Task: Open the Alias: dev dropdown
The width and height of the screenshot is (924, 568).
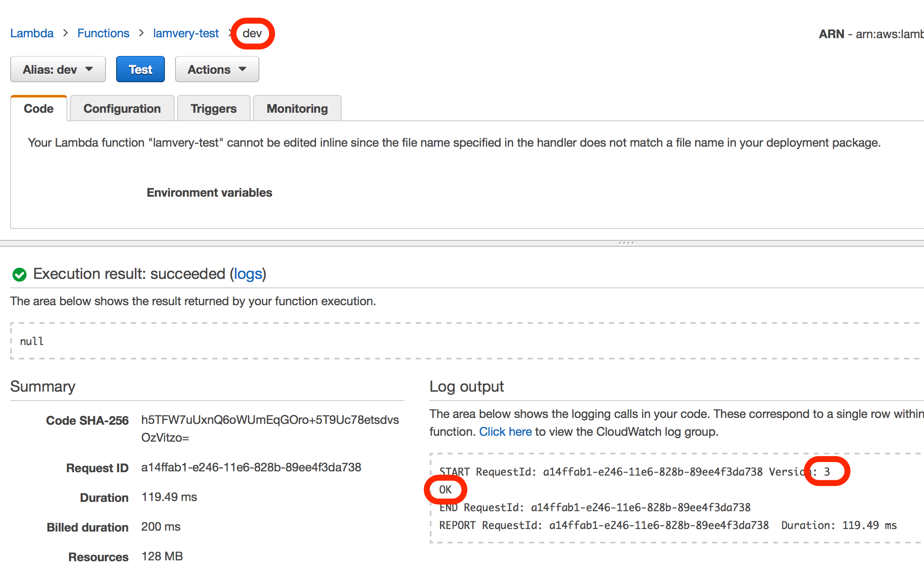Action: coord(58,69)
